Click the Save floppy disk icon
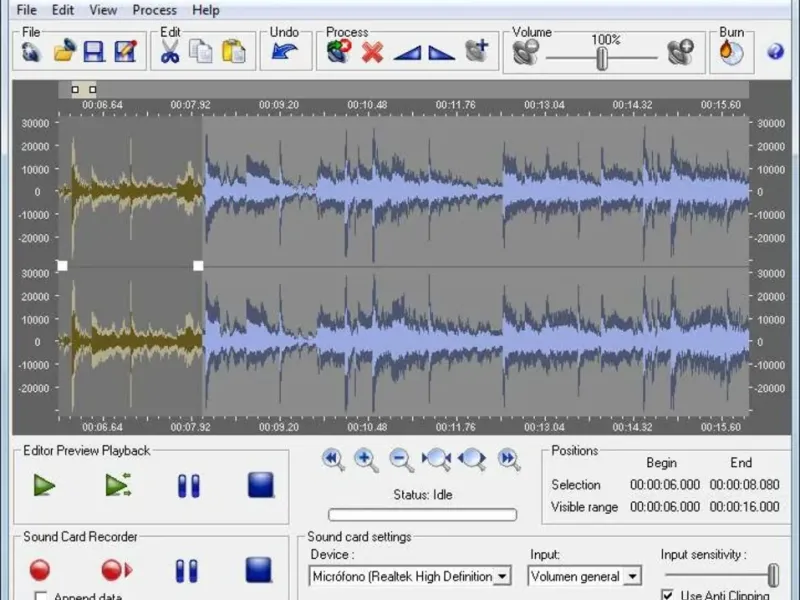 click(94, 52)
